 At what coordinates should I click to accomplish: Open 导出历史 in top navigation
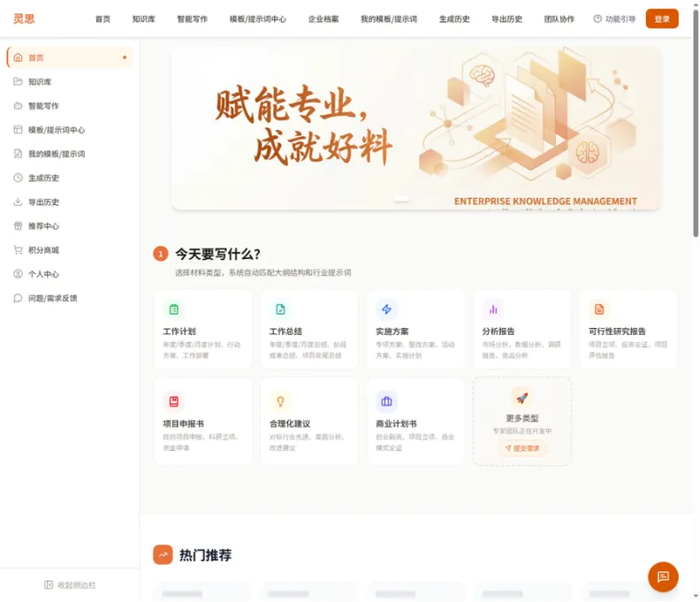tap(506, 19)
